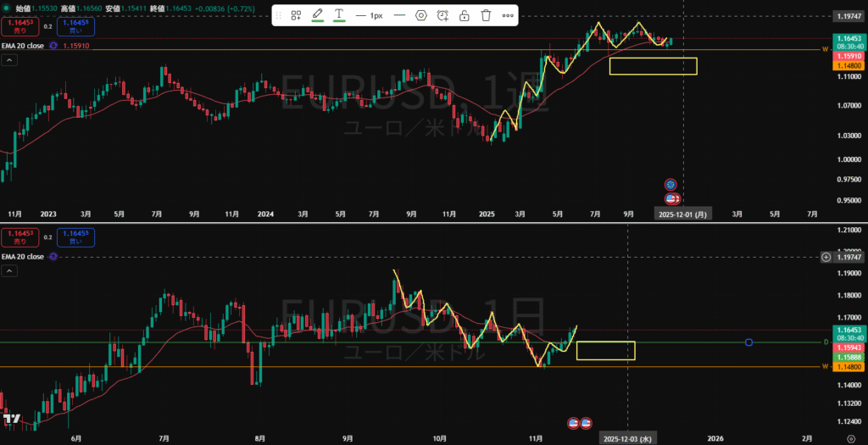Screen dimensions: 868x445
Task: Open drawing settings hexagon icon
Action: 421,15
